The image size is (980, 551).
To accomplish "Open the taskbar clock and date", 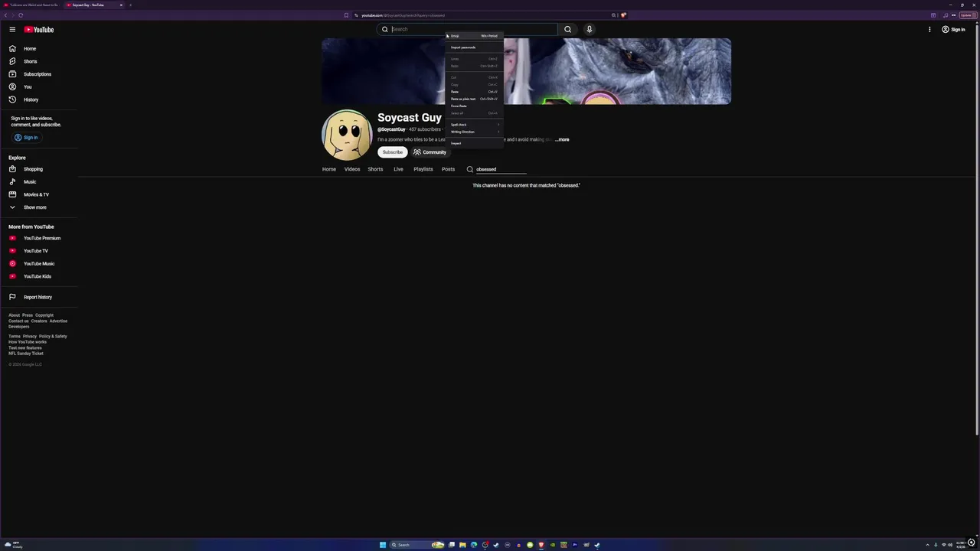I will (960, 545).
